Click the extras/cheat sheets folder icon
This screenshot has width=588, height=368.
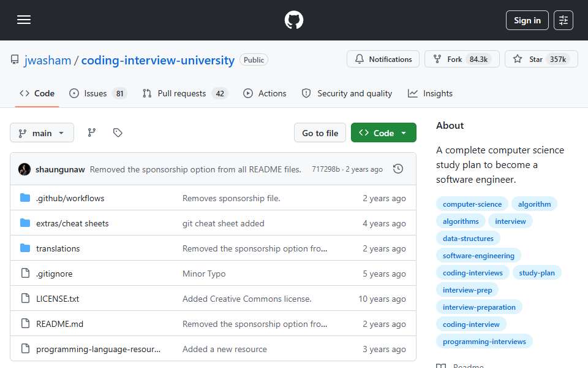25,223
